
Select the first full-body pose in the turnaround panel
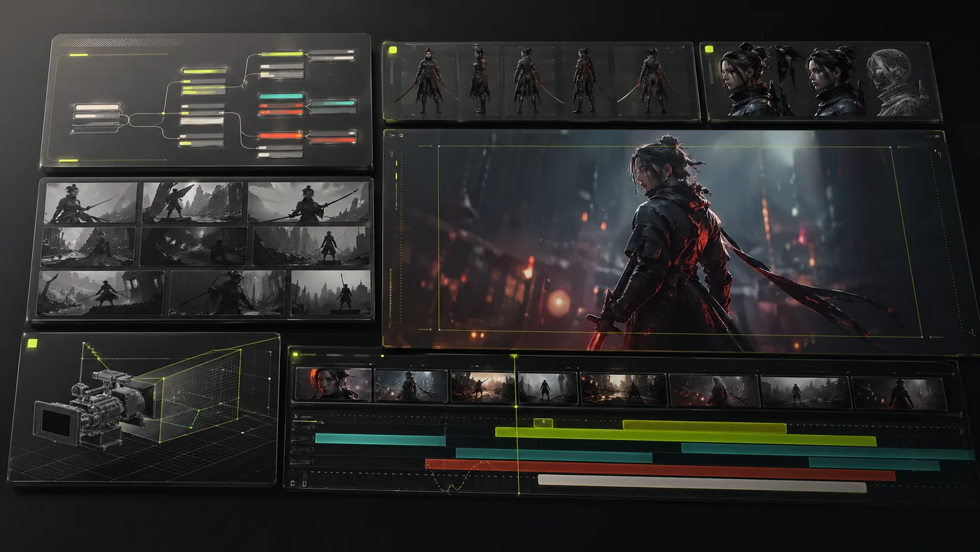pos(428,81)
